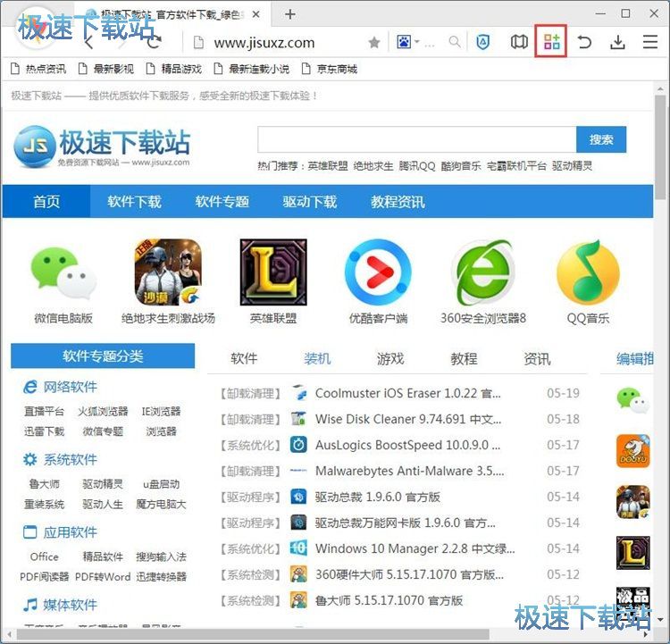This screenshot has height=644, width=670.
Task: Click Douyu thumbnail in right sidebar
Action: [x=632, y=451]
